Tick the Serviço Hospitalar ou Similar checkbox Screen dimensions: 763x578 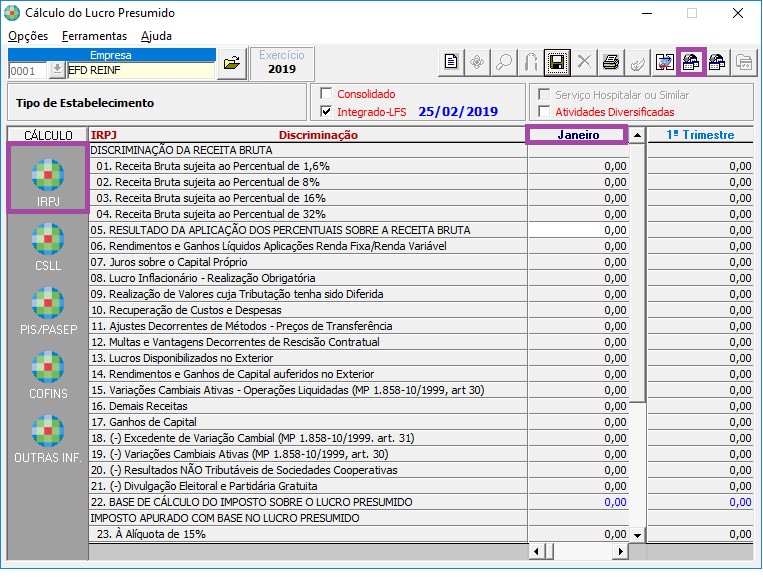(544, 94)
